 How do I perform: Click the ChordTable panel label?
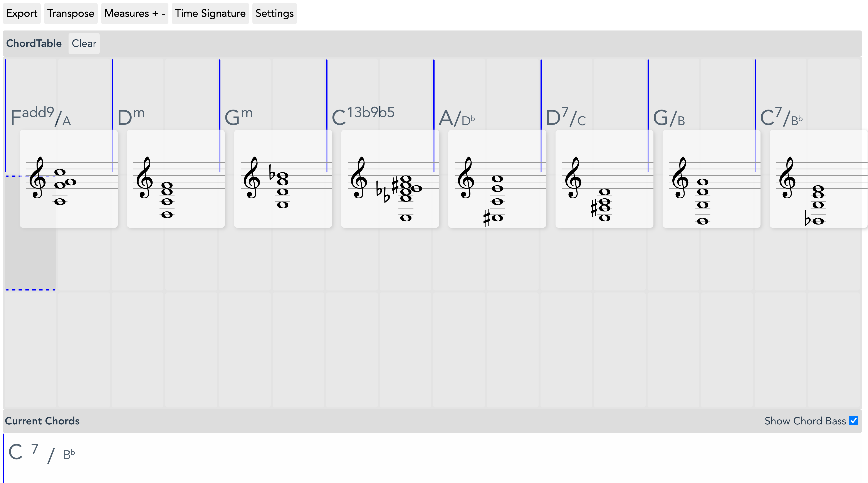34,43
